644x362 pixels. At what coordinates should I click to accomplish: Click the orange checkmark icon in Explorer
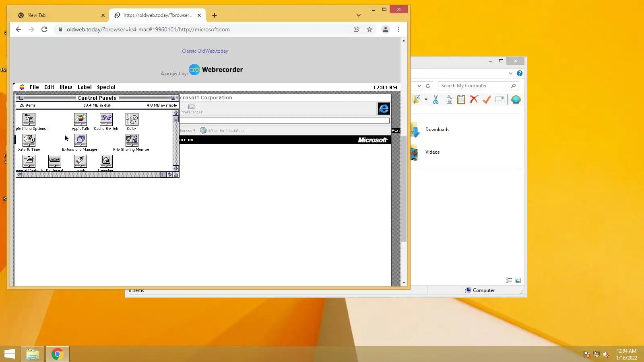click(x=487, y=99)
